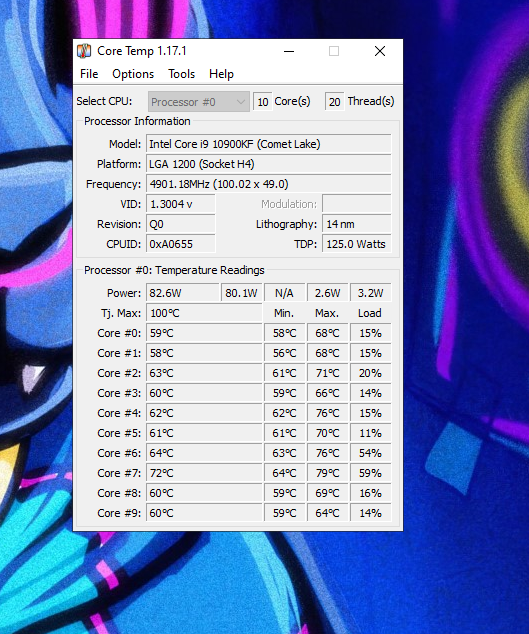The width and height of the screenshot is (529, 634).
Task: Expand the Processor #0 dropdown
Action: [199, 101]
